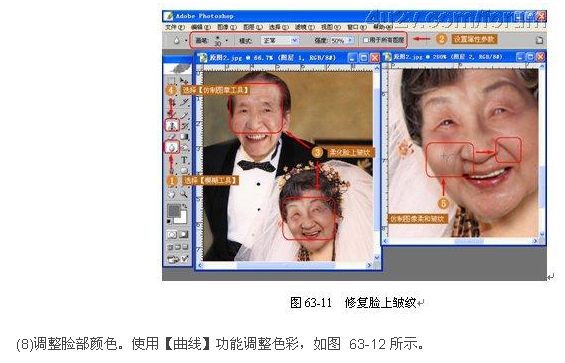Open the strength 50% slider arrow
This screenshot has width=565, height=363.
(x=351, y=40)
